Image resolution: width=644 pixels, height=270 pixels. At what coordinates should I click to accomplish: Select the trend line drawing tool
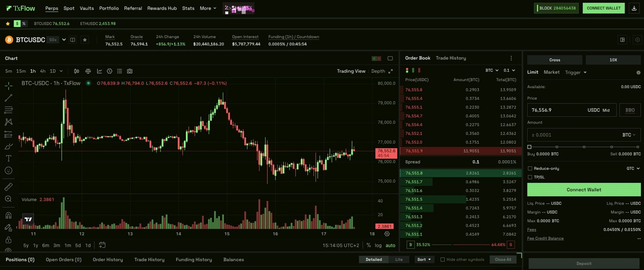(9, 98)
